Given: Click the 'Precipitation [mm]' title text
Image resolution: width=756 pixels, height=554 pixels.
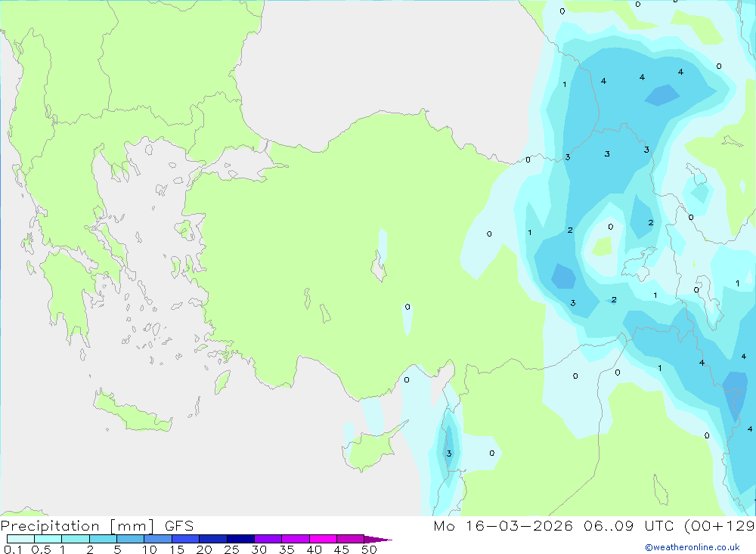Looking at the screenshot, I should pos(78,526).
